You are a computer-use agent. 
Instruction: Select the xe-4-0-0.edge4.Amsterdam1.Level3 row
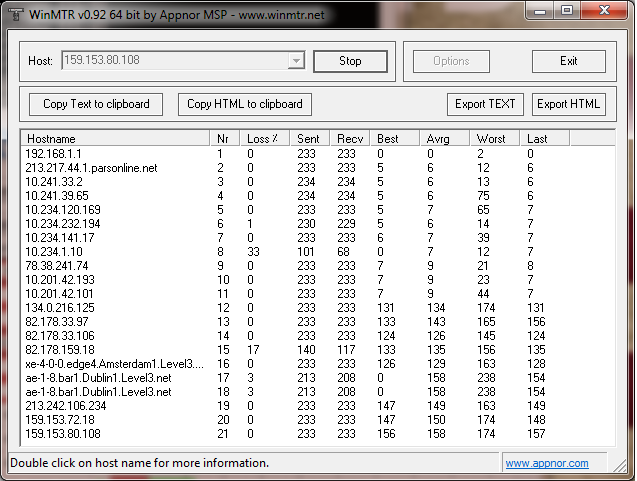[x=115, y=364]
